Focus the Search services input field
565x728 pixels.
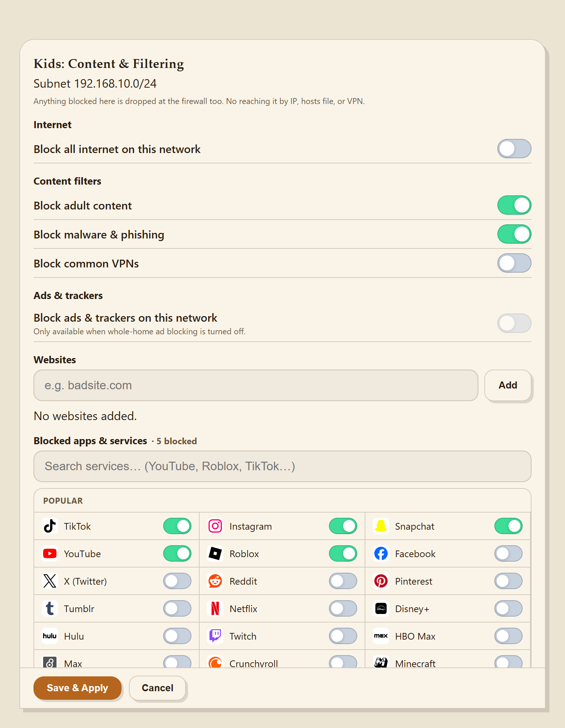[282, 466]
